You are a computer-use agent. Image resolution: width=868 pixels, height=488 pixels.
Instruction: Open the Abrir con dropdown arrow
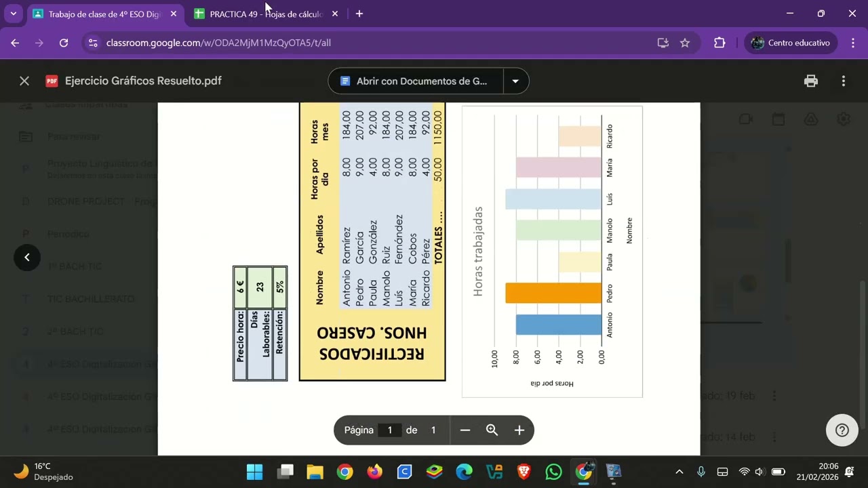(x=515, y=81)
